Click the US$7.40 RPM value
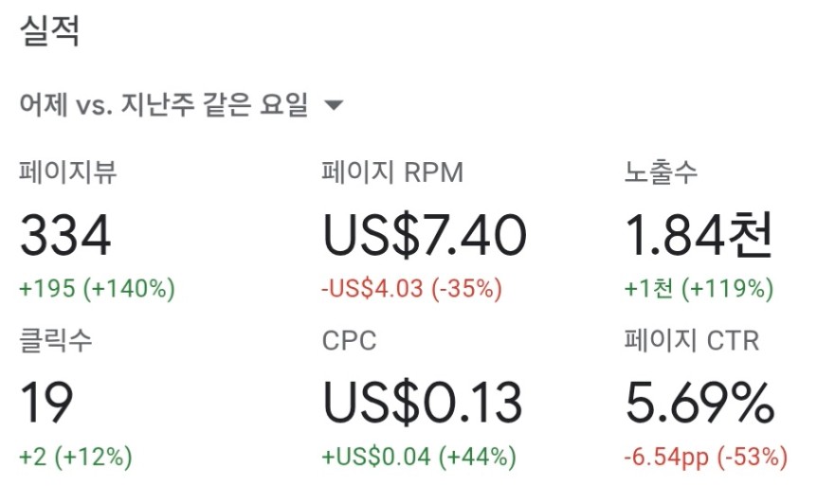The width and height of the screenshot is (817, 504). [425, 235]
